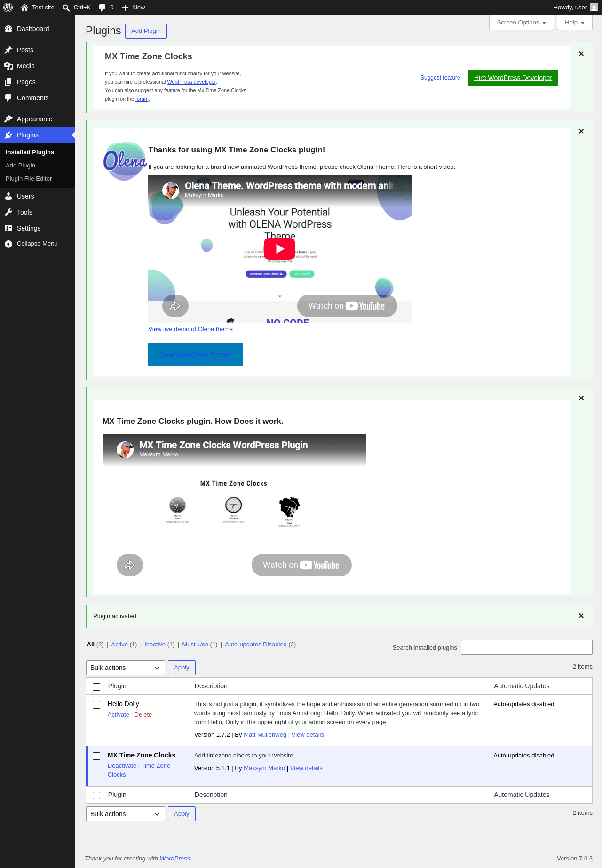Open the comments bubble icon in admin bar
Image resolution: width=602 pixels, height=868 pixels.
pos(102,8)
